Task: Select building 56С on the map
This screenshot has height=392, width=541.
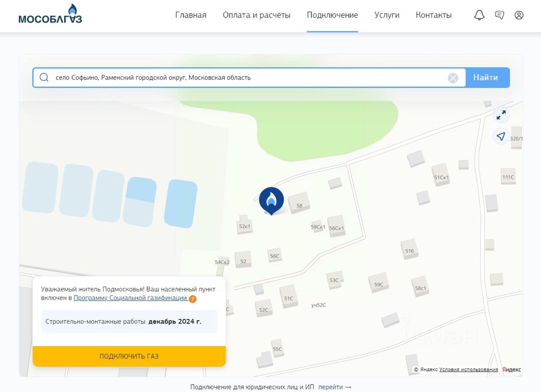Action: pos(275,255)
